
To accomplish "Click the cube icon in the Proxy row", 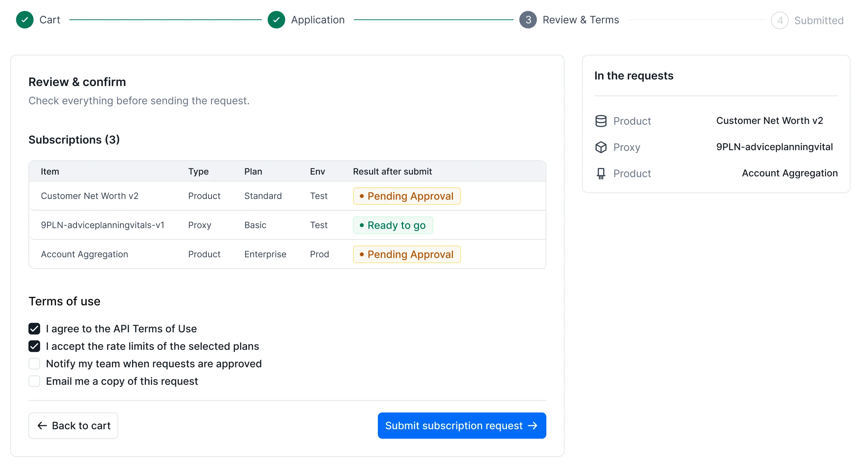I will [x=601, y=147].
